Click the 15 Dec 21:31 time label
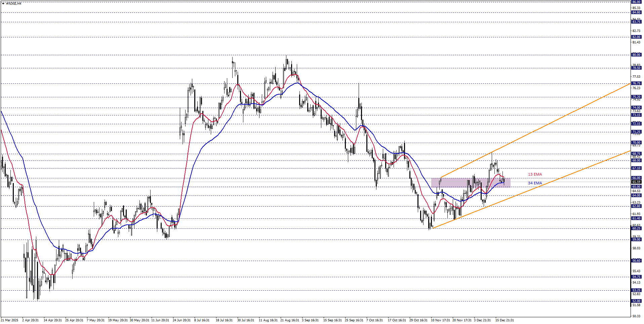 click(504, 320)
